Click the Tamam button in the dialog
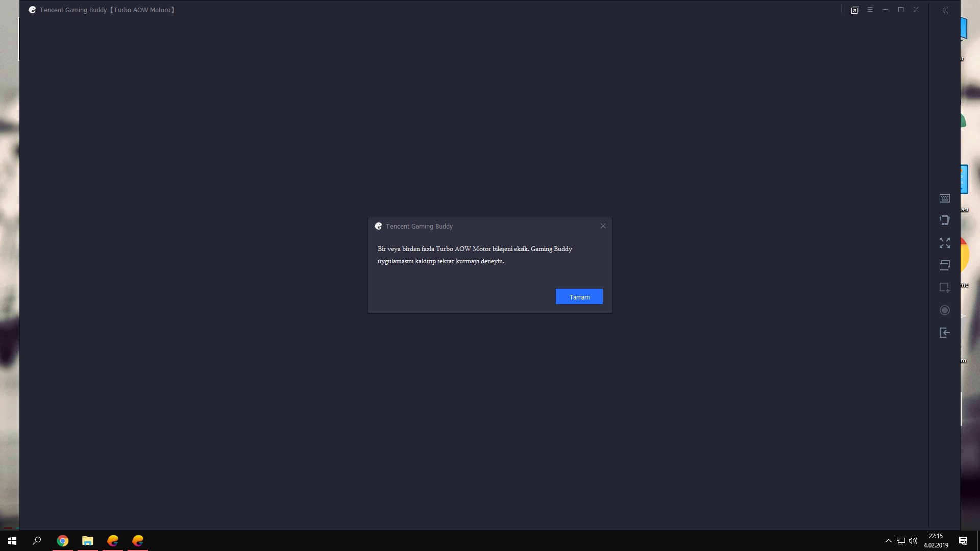 579,297
